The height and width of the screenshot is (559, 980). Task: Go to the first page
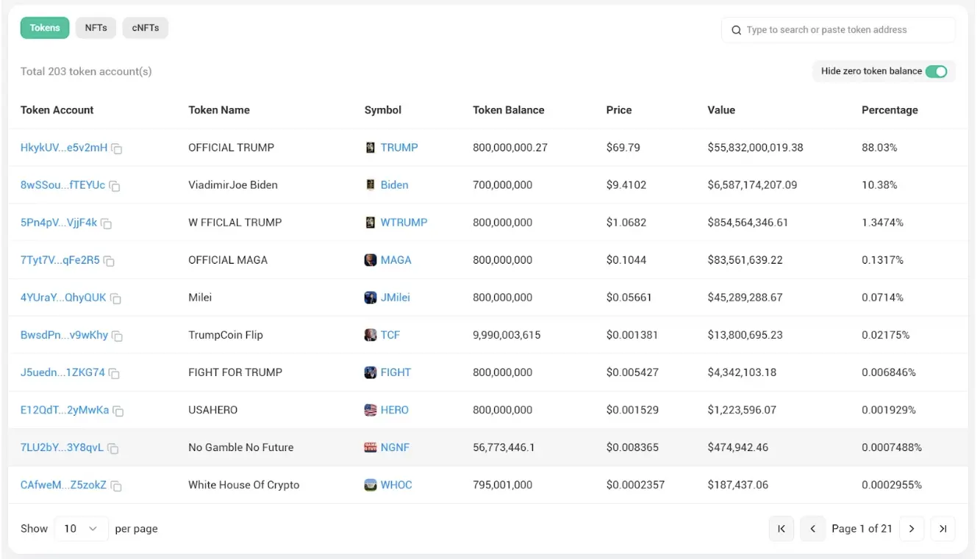click(x=782, y=529)
